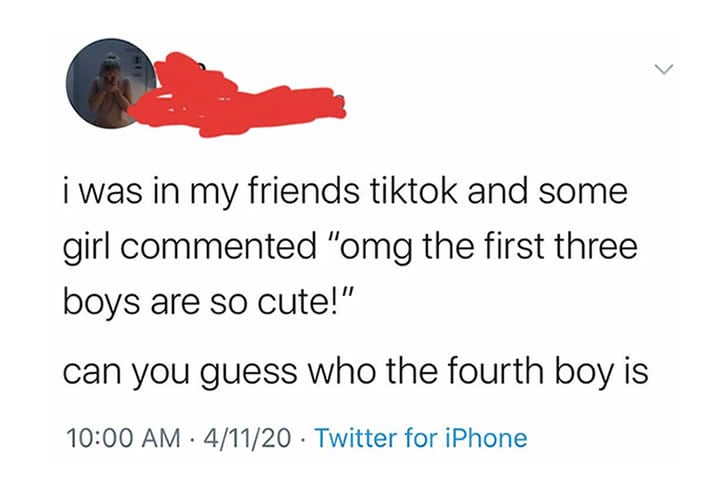This screenshot has height=485, width=728.
Task: Click the 4/11/20 date
Action: point(247,437)
